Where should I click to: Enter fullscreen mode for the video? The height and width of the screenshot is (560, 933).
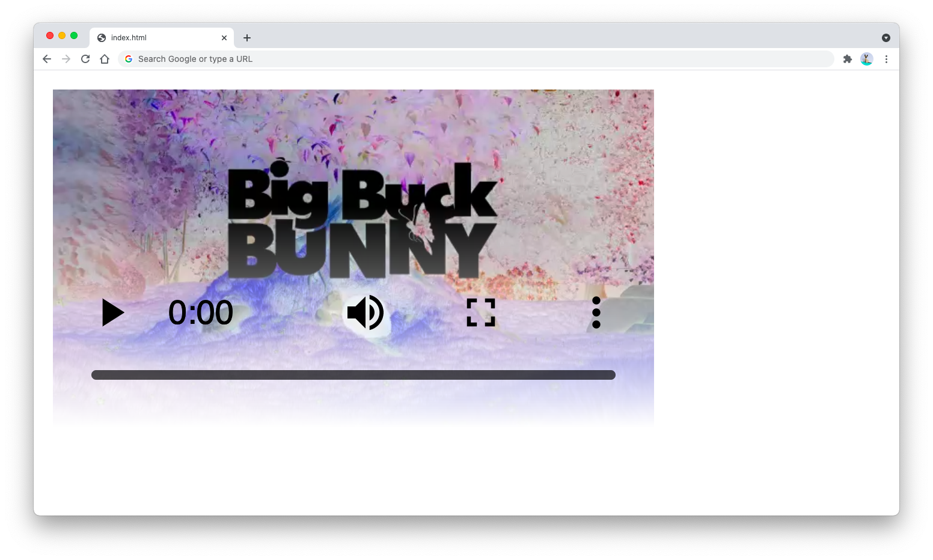click(481, 312)
